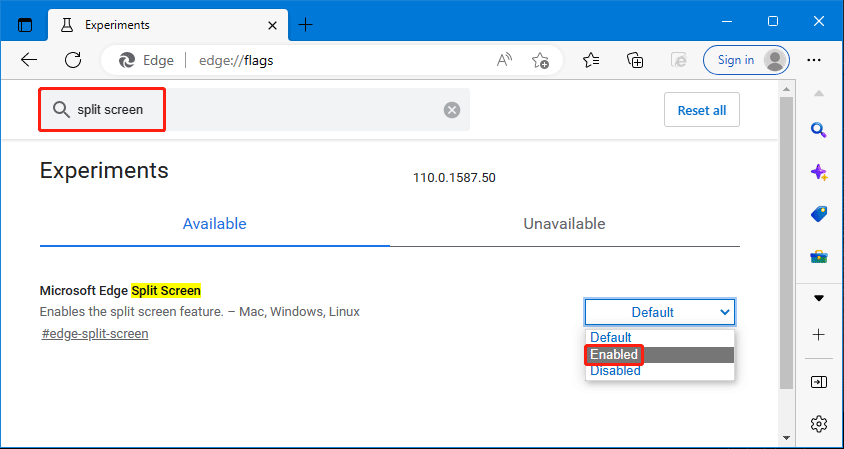Click the Microsoft Edge Split Screen title
Image resolution: width=844 pixels, height=449 pixels.
(120, 291)
